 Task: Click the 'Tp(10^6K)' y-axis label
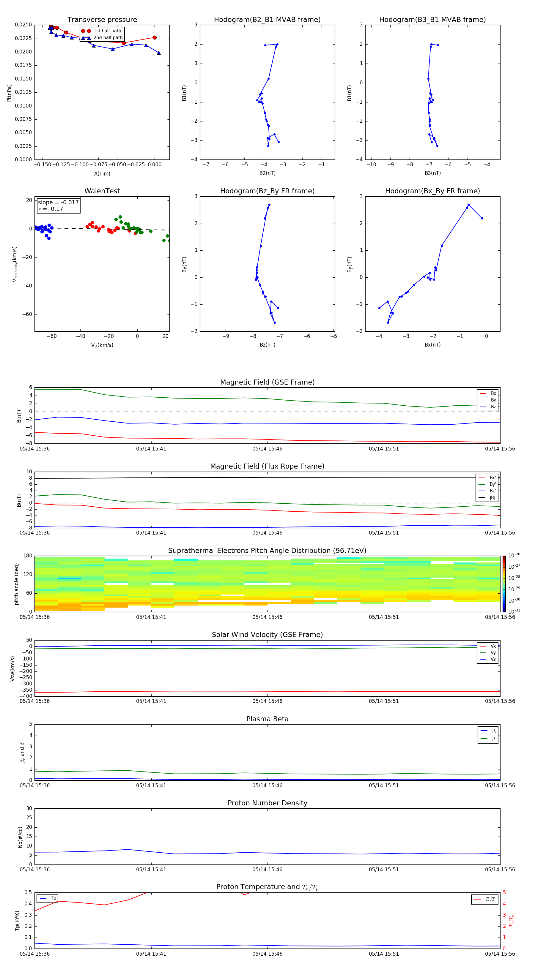17,921
